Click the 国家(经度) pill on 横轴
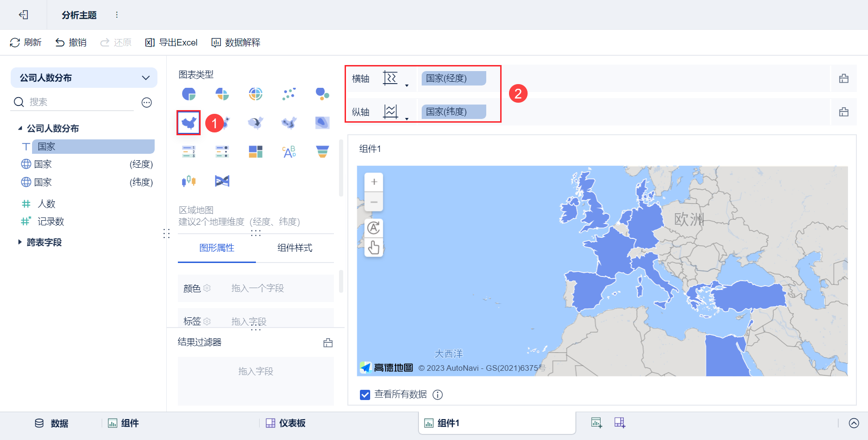Screen dimensions: 868x440 (x=454, y=79)
